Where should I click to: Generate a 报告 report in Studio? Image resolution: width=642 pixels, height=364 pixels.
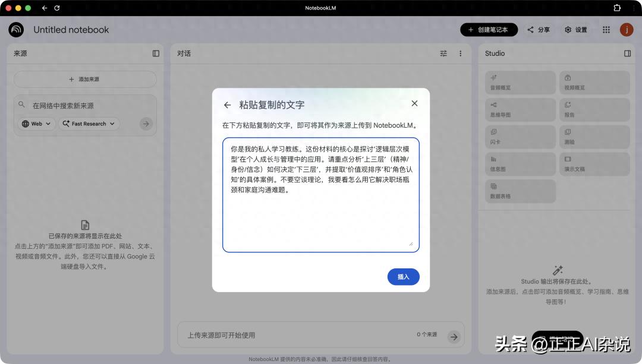(594, 109)
